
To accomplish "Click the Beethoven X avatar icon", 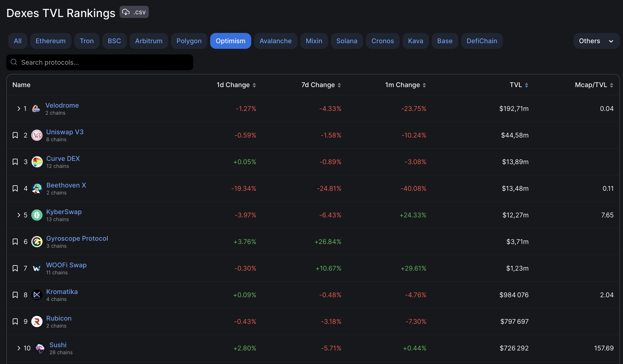I will coord(37,189).
